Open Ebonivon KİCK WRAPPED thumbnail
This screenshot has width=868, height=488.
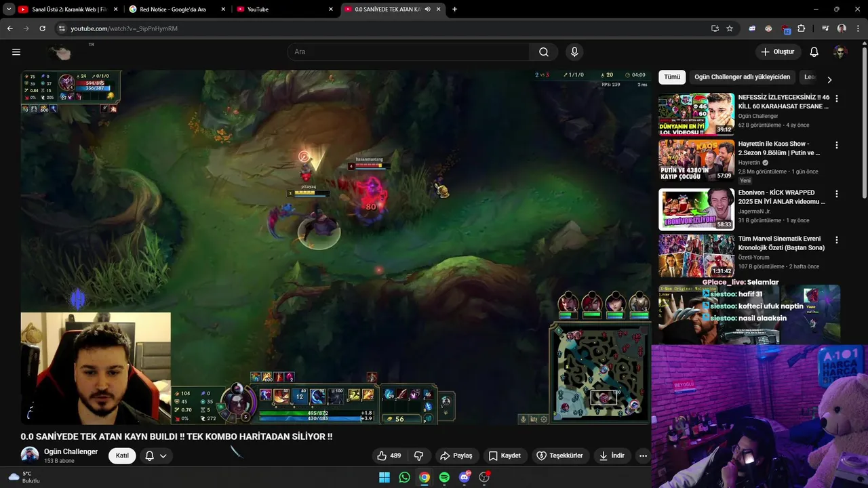point(696,209)
